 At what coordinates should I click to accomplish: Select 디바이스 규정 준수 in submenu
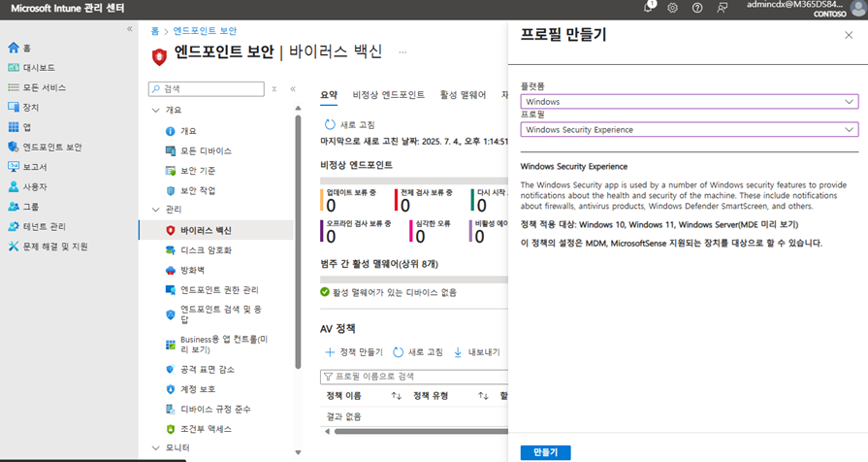coord(208,410)
